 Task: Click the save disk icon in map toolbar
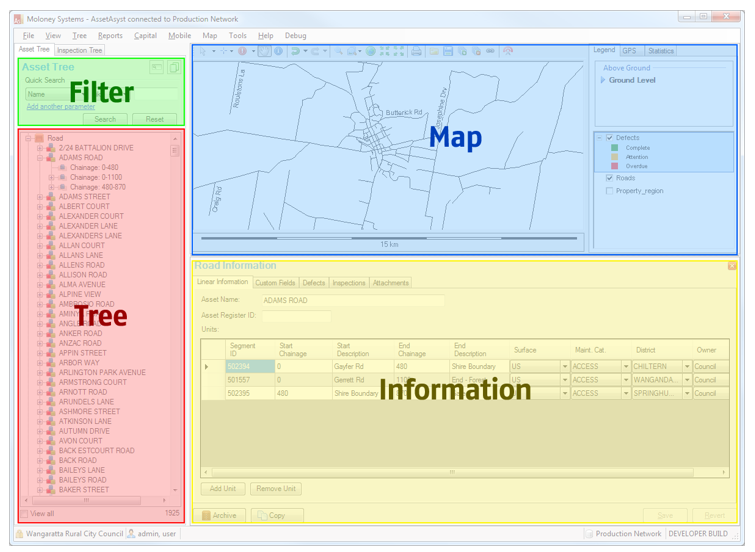click(448, 51)
